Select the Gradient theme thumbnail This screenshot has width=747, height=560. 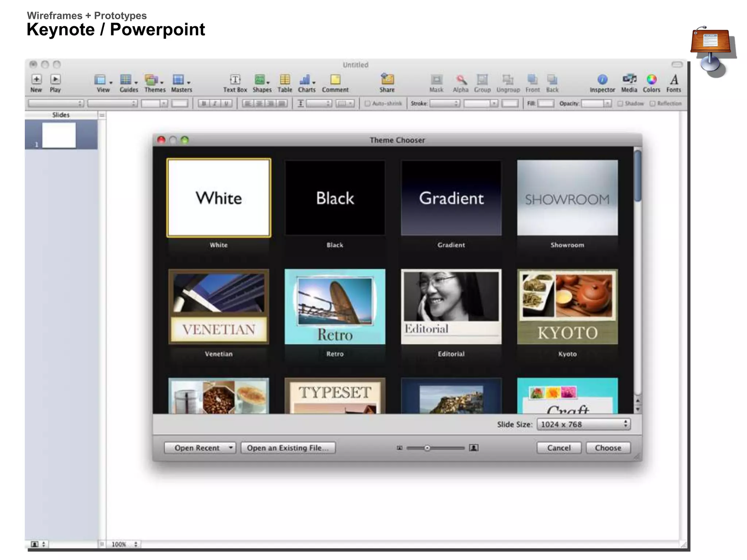click(451, 198)
